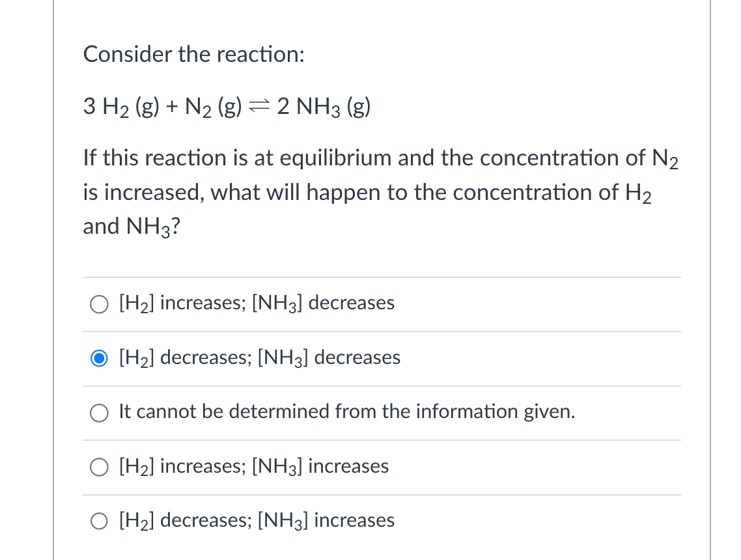Image resolution: width=741 pixels, height=560 pixels.
Task: Choose "It cannot be determined from the information given"
Action: coord(99,412)
